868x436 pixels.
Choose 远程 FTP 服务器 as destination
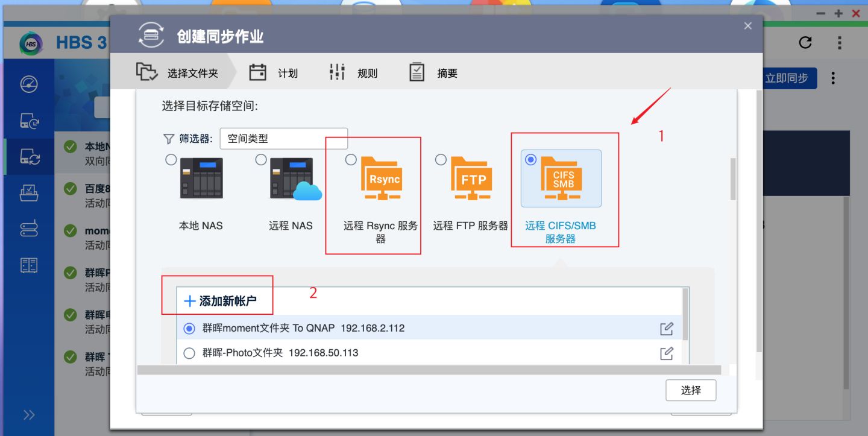coord(441,159)
